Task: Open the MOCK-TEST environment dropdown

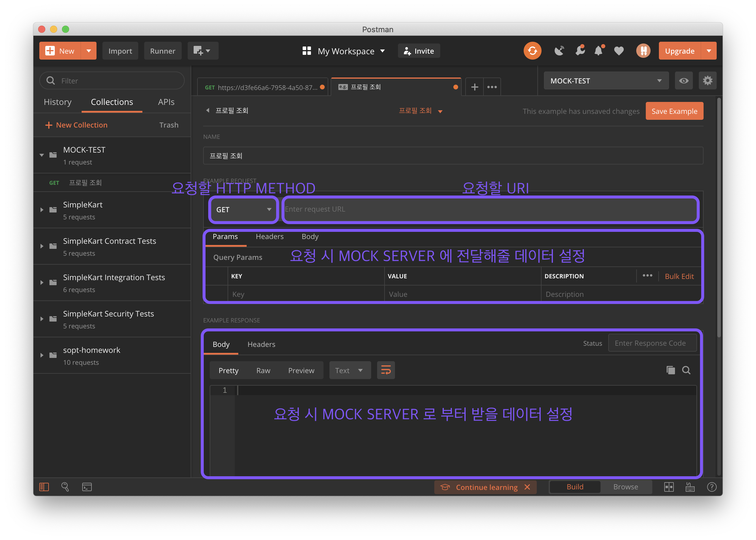Action: (x=606, y=81)
